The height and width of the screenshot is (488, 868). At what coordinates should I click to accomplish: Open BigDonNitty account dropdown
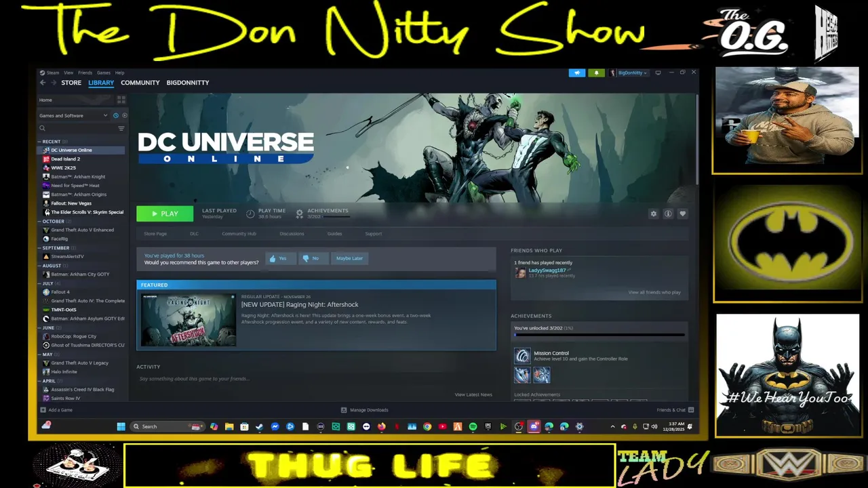[x=629, y=73]
